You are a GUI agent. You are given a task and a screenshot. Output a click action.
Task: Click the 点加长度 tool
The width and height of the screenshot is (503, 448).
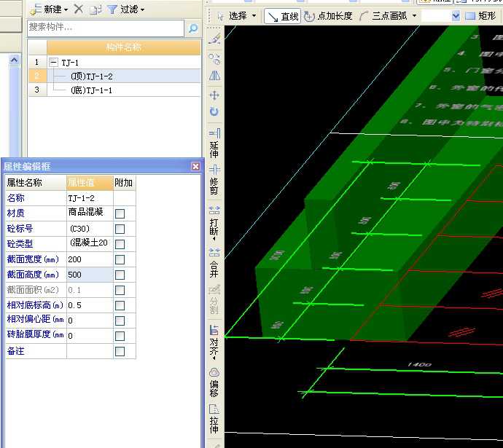click(x=328, y=16)
